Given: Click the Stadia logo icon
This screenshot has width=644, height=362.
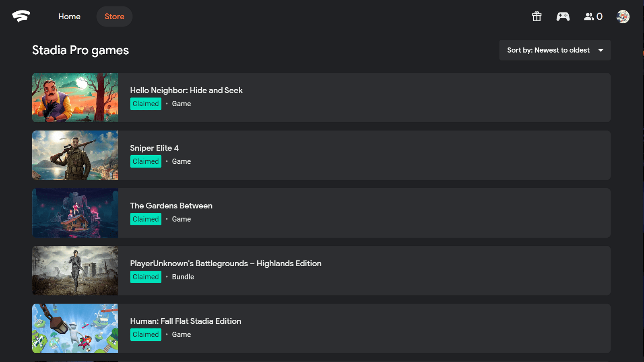Looking at the screenshot, I should point(21,16).
